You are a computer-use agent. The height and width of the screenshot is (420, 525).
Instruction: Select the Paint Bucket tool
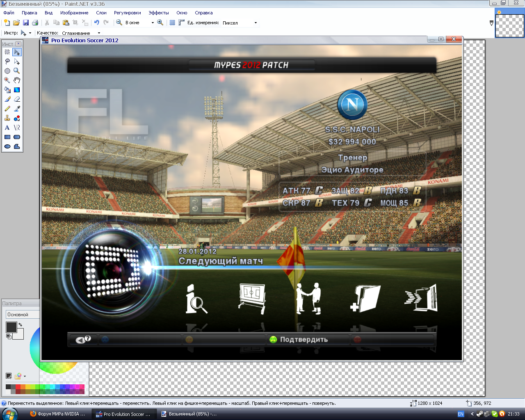click(7, 90)
